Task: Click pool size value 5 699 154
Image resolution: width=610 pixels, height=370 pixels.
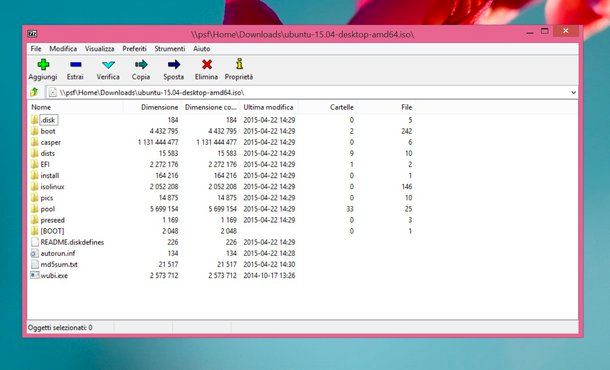Action: [164, 209]
